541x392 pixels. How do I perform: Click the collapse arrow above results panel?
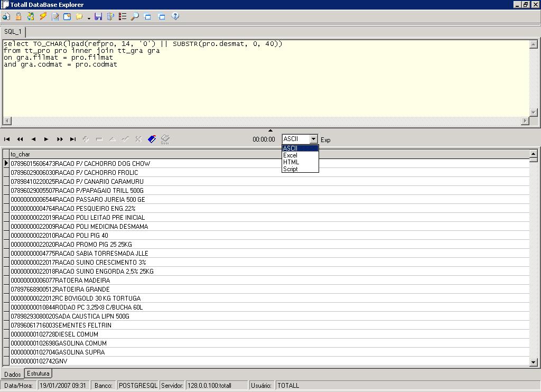coord(270,130)
